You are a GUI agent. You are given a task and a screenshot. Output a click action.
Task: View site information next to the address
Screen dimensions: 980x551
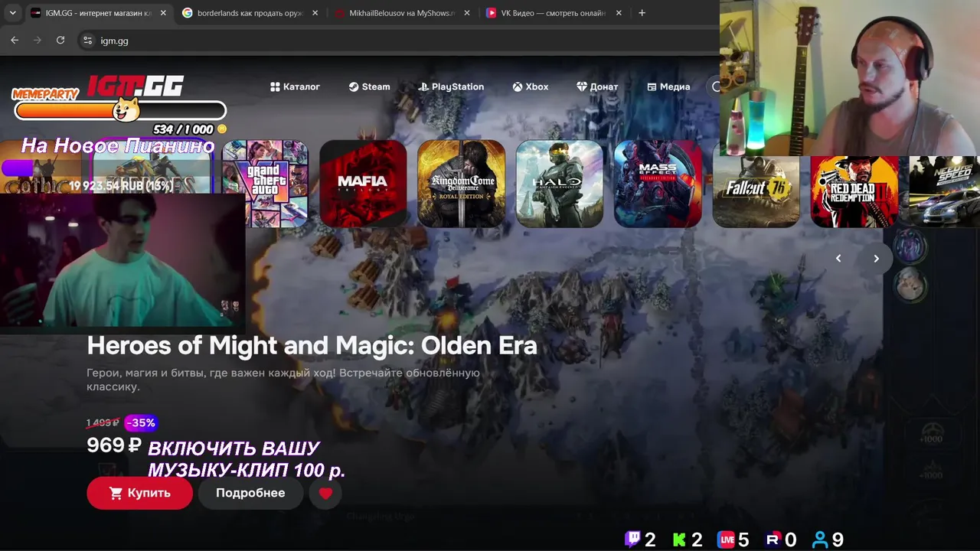coord(87,41)
